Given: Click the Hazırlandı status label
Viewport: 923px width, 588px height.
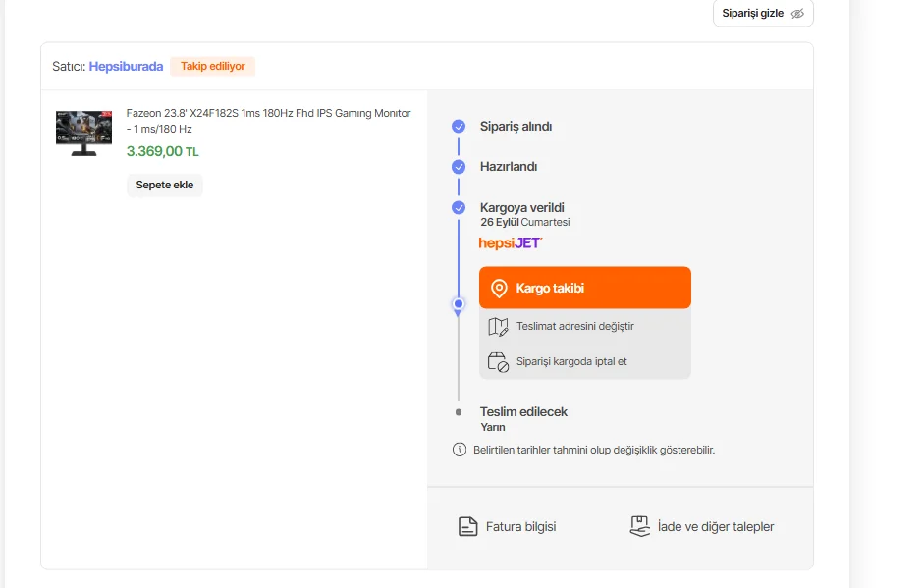Looking at the screenshot, I should (x=509, y=167).
